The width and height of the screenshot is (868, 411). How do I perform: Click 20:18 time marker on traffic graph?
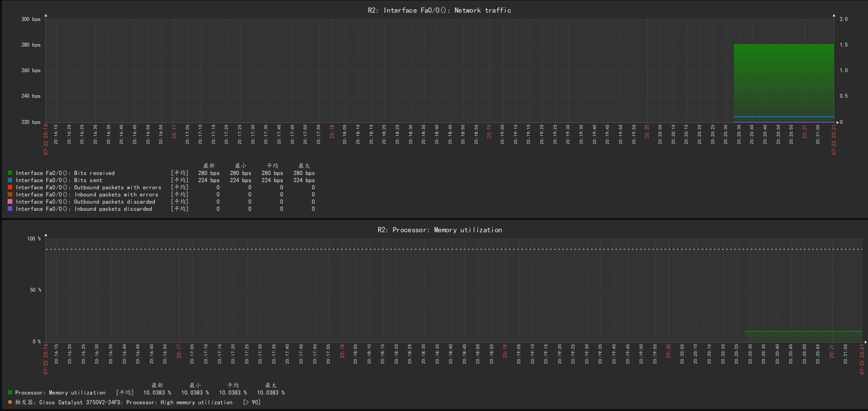pos(332,132)
